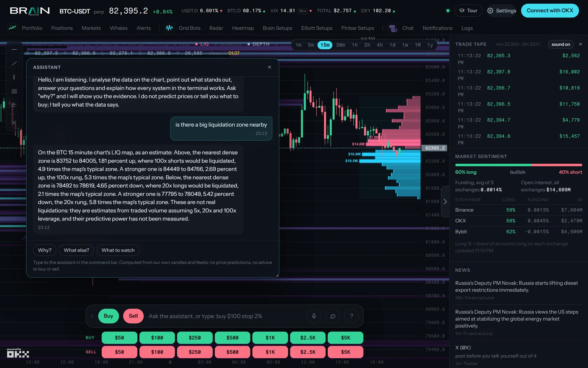The width and height of the screenshot is (588, 368).
Task: Switch chart to 1m timeframe
Action: click(298, 45)
